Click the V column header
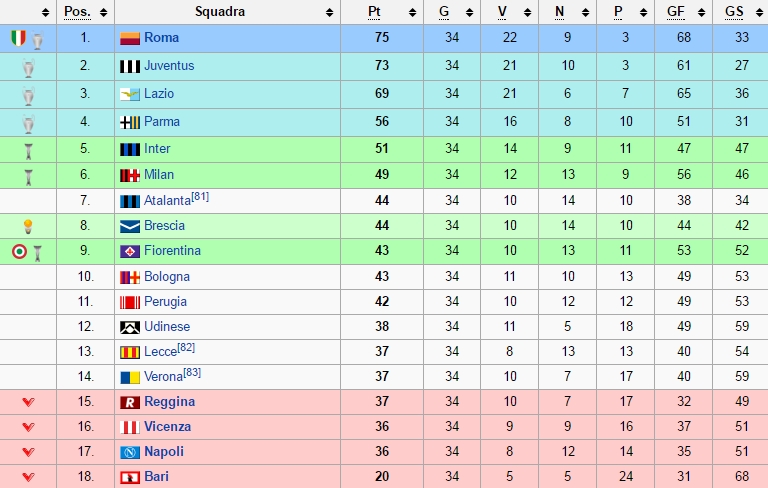This screenshot has height=488, width=768. tap(502, 12)
